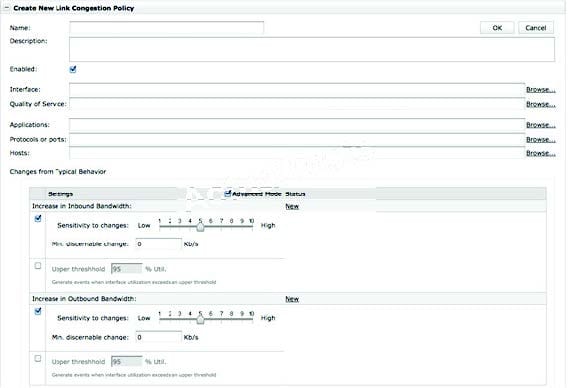Open the New status link for Outbound Bandwidth
Viewport: 568px width, 388px height.
coord(292,299)
